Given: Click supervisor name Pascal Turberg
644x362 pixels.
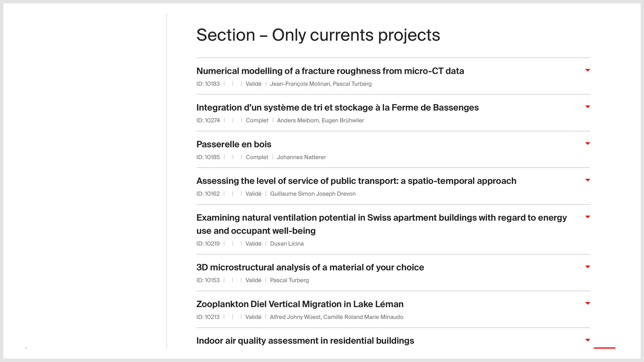Looking at the screenshot, I should click(x=289, y=280).
